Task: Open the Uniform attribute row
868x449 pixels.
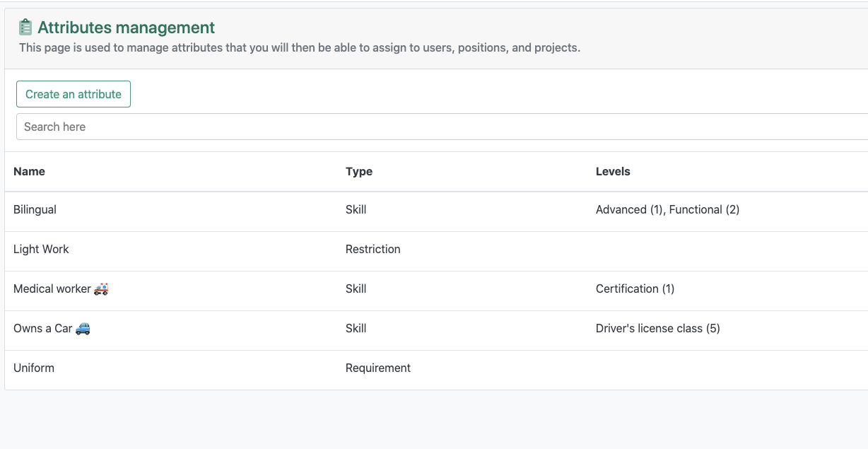Action: click(34, 368)
